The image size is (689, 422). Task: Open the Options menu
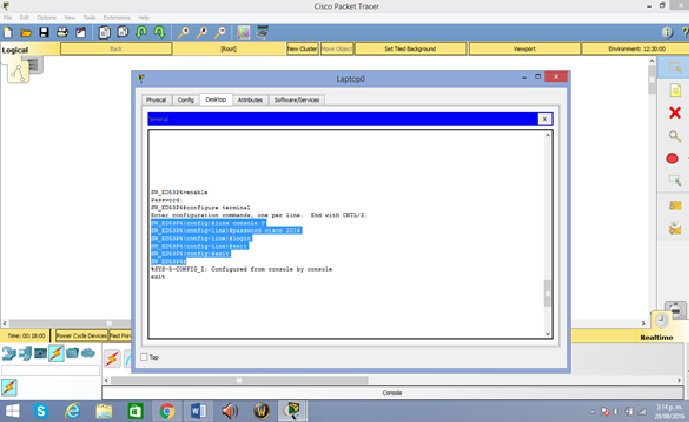[47, 18]
